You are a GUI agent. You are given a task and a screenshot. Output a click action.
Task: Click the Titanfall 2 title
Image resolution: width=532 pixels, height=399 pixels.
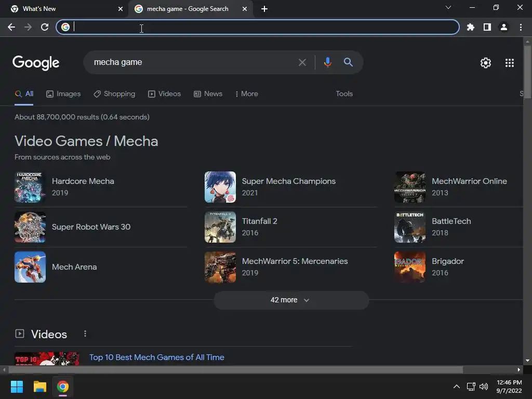tap(260, 221)
